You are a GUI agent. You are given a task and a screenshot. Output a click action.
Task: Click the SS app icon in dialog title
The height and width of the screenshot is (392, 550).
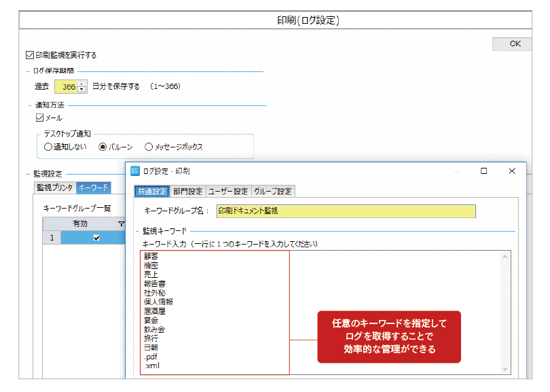click(x=135, y=171)
